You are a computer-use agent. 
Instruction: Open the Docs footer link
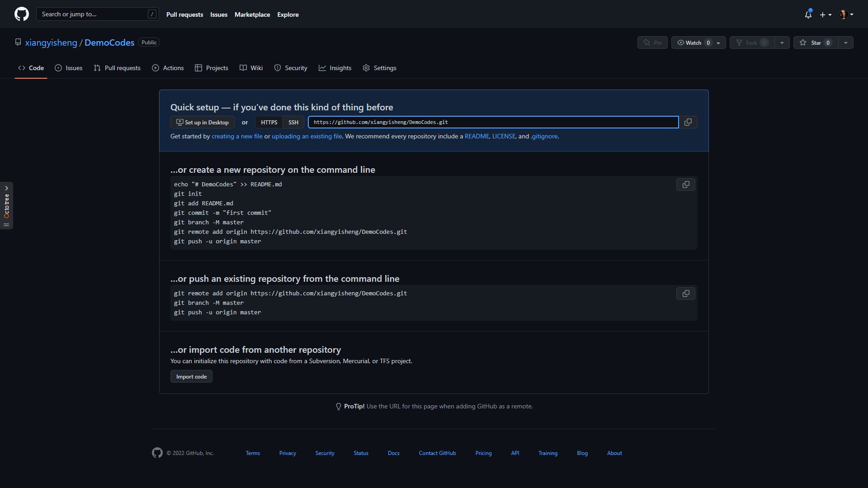[x=394, y=453]
